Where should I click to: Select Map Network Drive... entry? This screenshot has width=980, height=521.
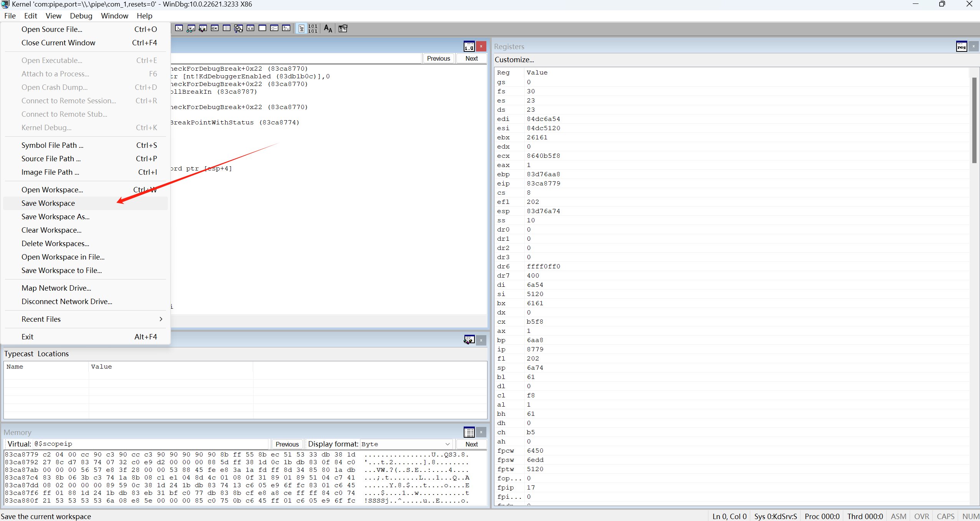(x=86, y=288)
